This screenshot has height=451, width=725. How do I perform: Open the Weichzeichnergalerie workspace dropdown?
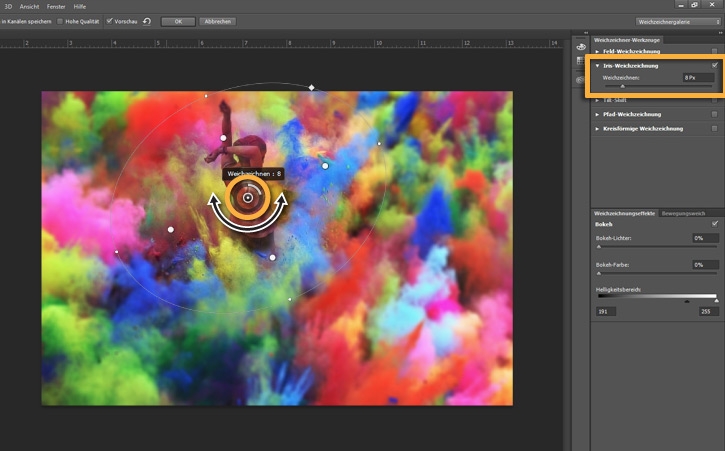[677, 21]
